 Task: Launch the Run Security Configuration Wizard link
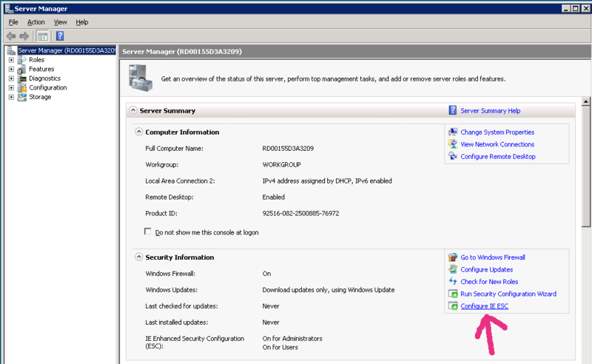coord(508,294)
